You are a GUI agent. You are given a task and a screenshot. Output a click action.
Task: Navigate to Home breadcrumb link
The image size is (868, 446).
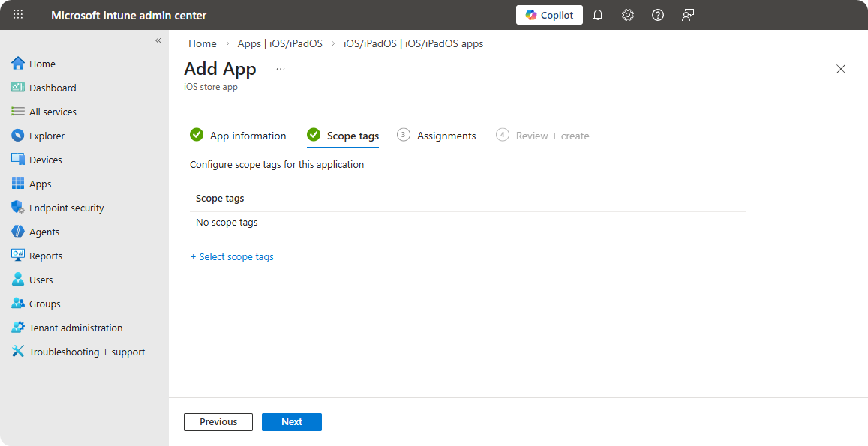click(x=203, y=43)
